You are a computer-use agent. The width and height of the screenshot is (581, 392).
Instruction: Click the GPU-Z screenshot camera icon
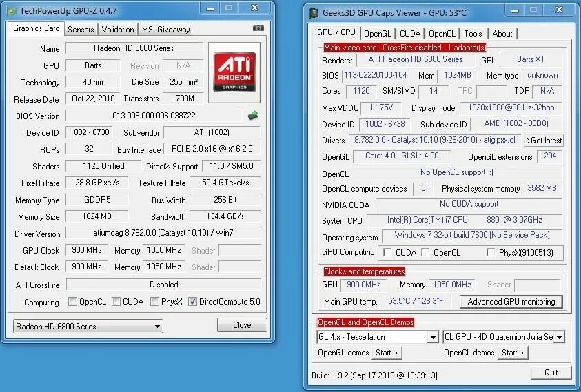tap(258, 28)
